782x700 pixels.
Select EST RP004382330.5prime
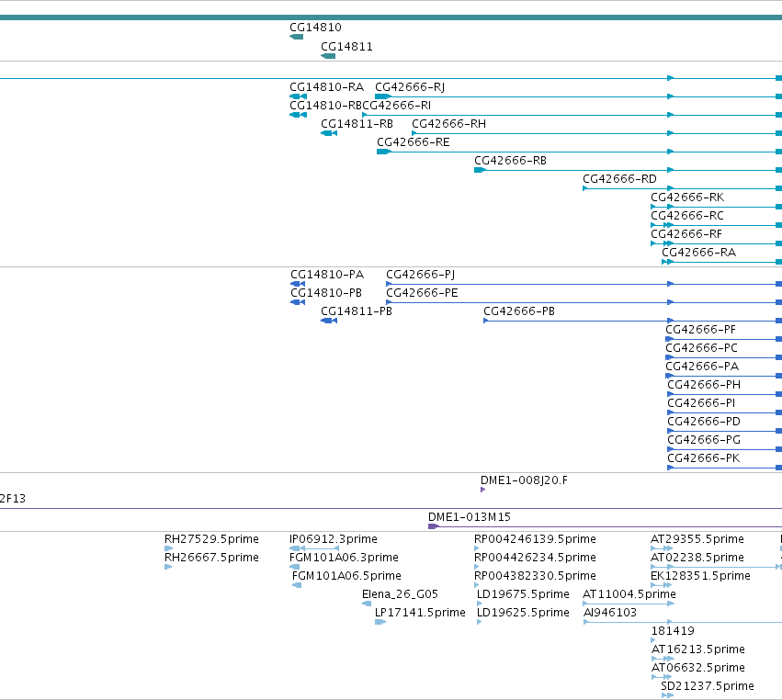pyautogui.click(x=535, y=576)
